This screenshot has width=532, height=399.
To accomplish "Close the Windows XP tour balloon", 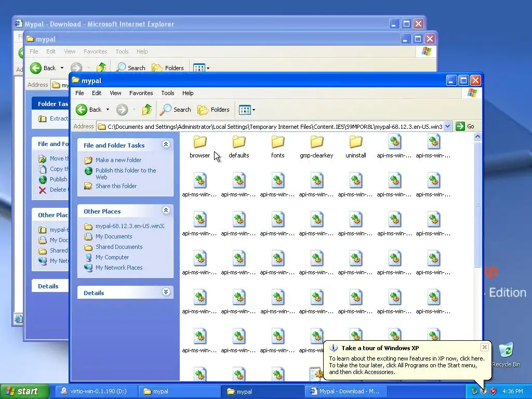I will tap(485, 347).
